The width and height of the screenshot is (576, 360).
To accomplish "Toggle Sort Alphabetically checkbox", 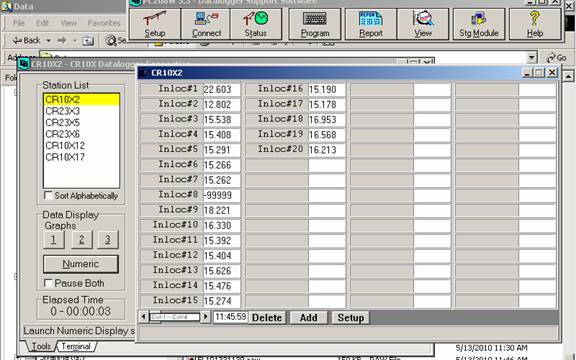I will pyautogui.click(x=48, y=195).
